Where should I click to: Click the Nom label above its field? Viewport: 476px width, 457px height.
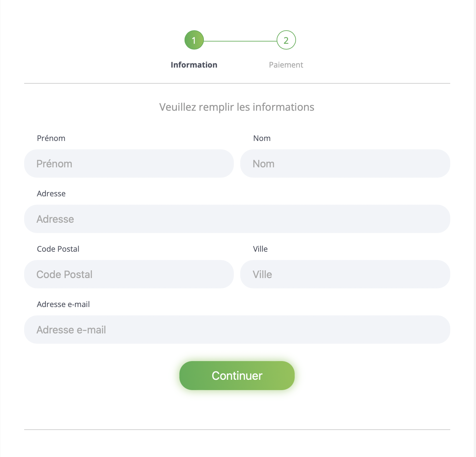[x=262, y=138]
